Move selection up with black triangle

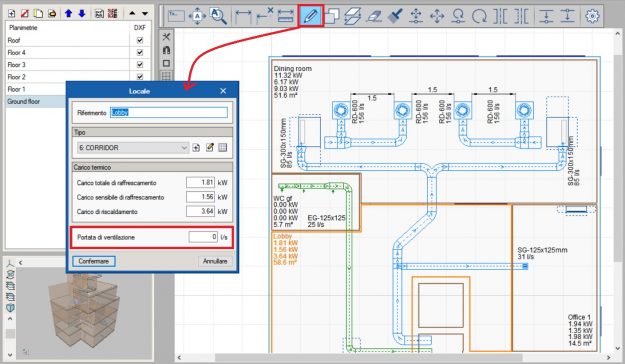coord(132,14)
